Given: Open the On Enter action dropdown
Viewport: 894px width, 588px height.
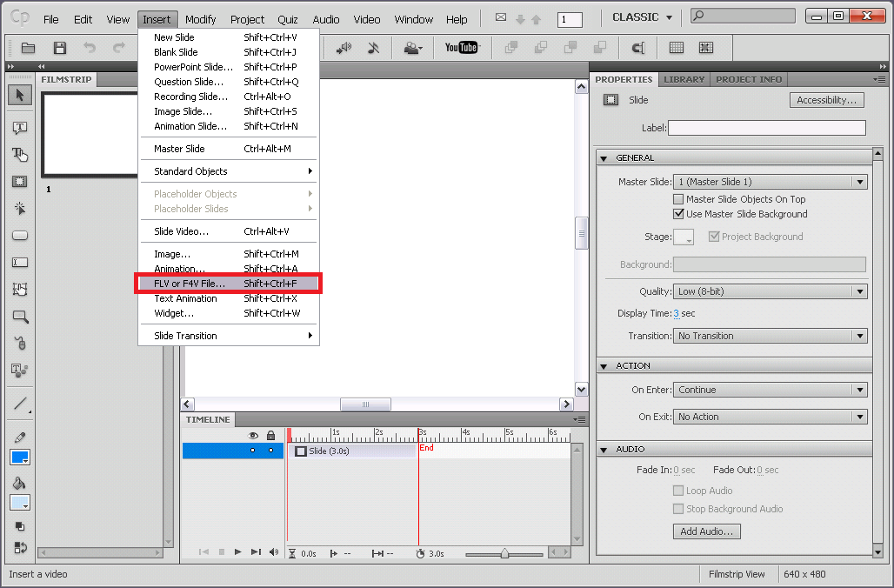Looking at the screenshot, I should click(771, 390).
